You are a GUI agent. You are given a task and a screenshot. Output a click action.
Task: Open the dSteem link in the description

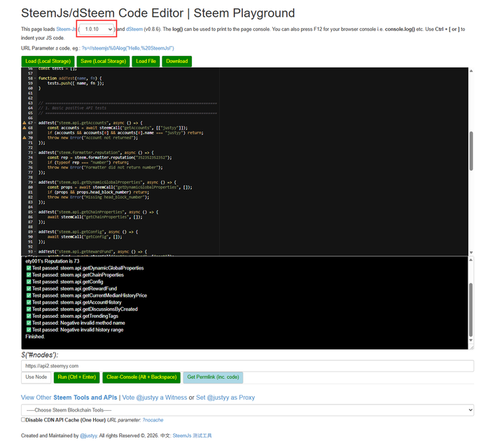click(x=135, y=29)
